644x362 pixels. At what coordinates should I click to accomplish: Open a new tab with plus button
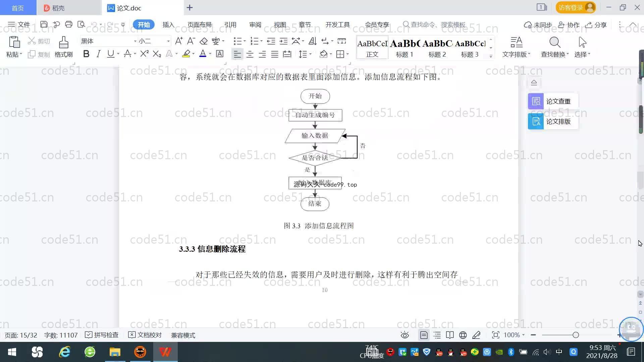tap(190, 7)
